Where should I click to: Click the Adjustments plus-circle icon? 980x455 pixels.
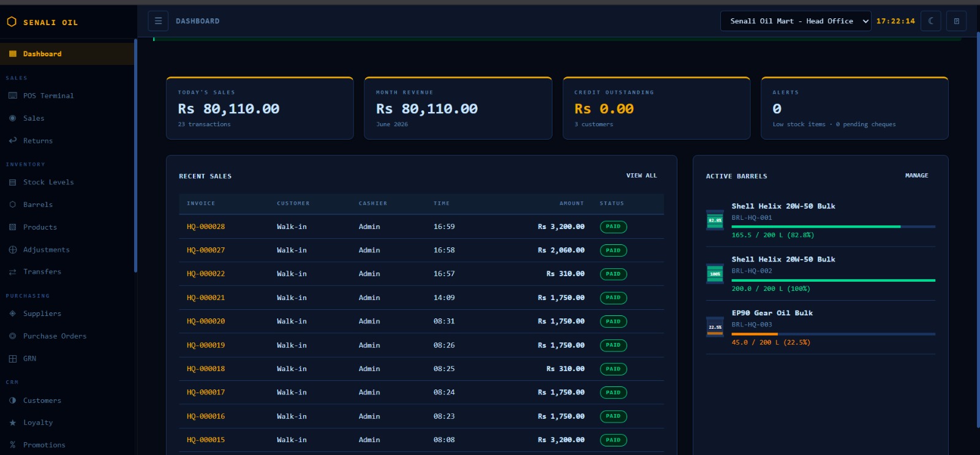click(13, 250)
